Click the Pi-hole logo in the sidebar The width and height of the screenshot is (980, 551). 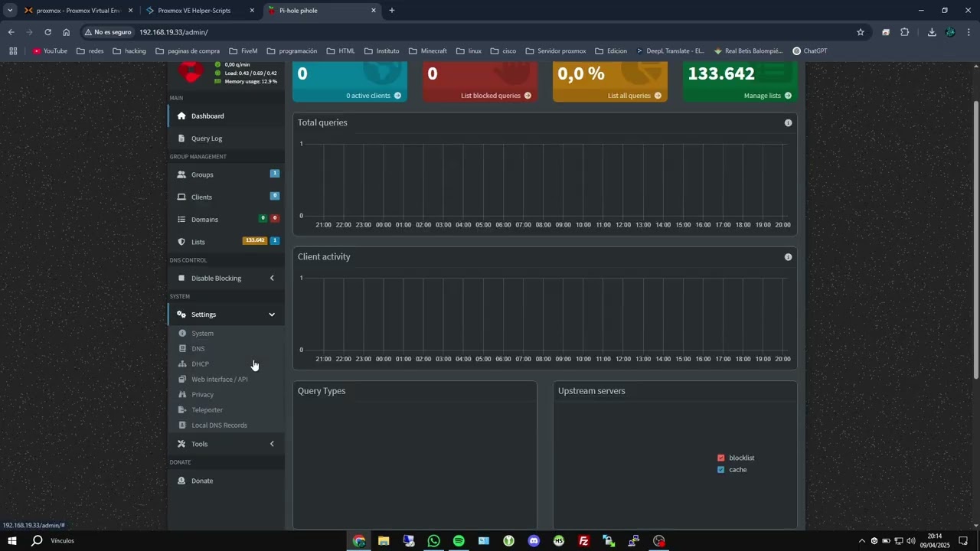[191, 72]
